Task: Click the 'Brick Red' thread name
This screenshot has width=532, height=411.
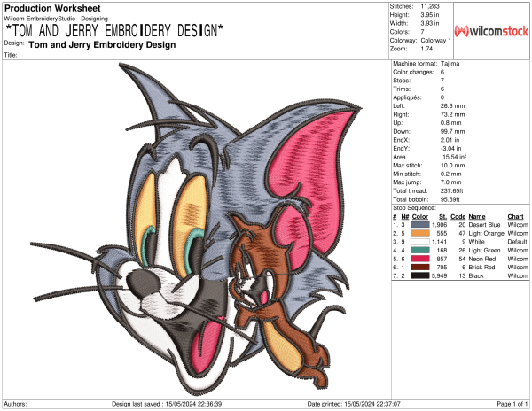Action: pos(481,267)
